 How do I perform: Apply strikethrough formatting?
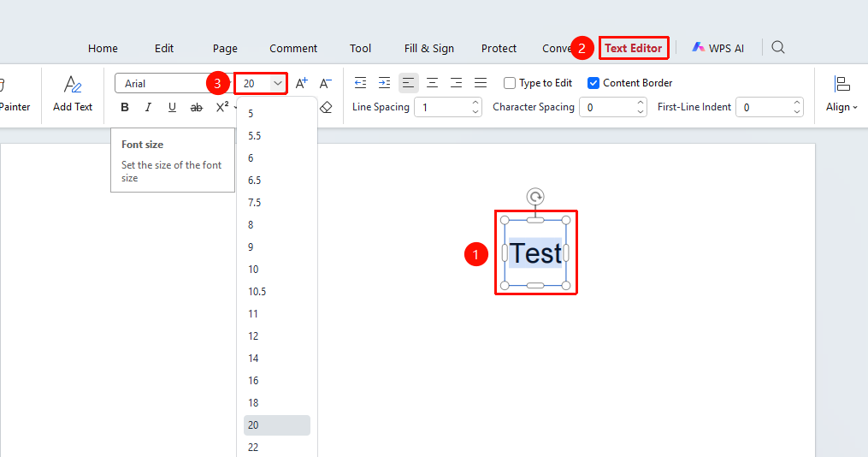click(196, 108)
